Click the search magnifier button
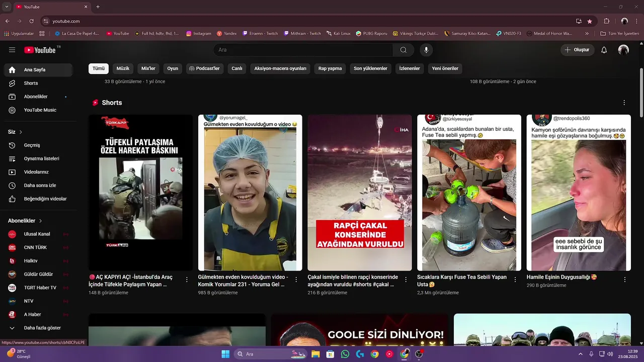This screenshot has height=362, width=644. (x=404, y=50)
